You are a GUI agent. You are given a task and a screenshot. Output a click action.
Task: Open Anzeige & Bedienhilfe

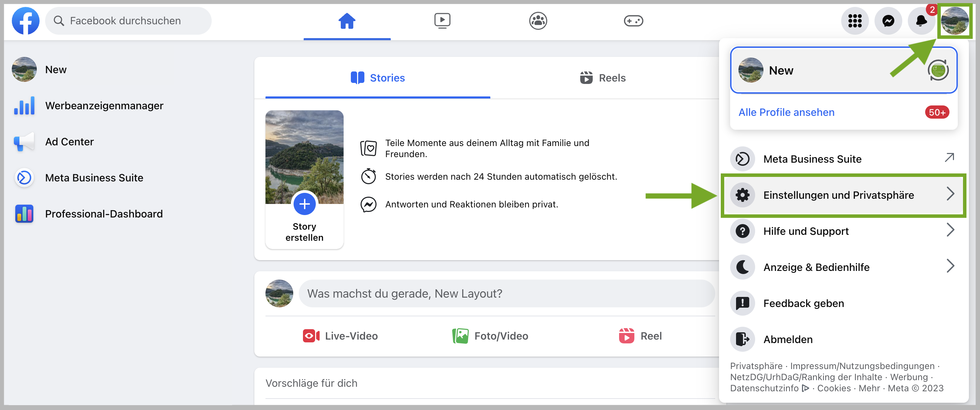843,267
